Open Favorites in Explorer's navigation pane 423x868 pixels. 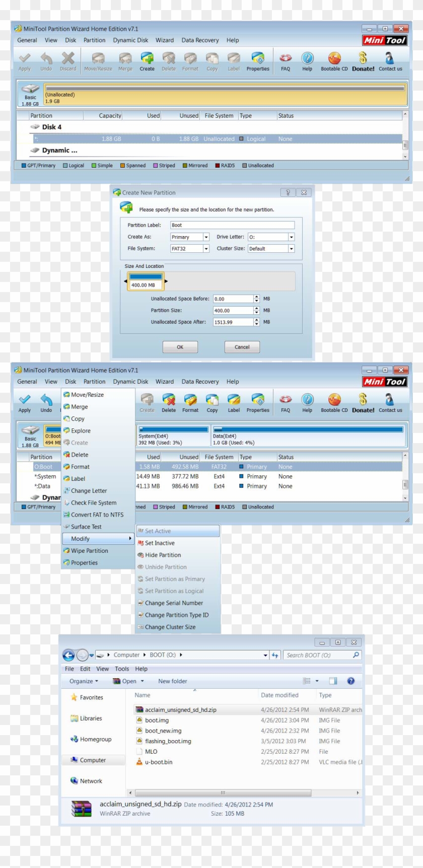[x=91, y=697]
